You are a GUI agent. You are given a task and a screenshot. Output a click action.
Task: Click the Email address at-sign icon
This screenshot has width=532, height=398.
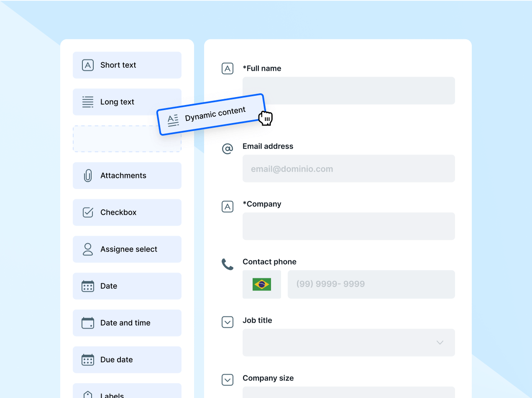pyautogui.click(x=227, y=149)
